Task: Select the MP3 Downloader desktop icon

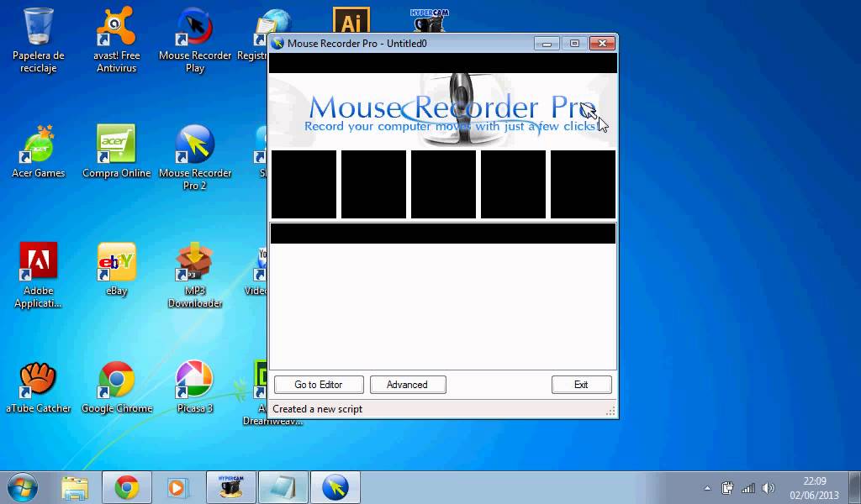Action: pos(195,276)
